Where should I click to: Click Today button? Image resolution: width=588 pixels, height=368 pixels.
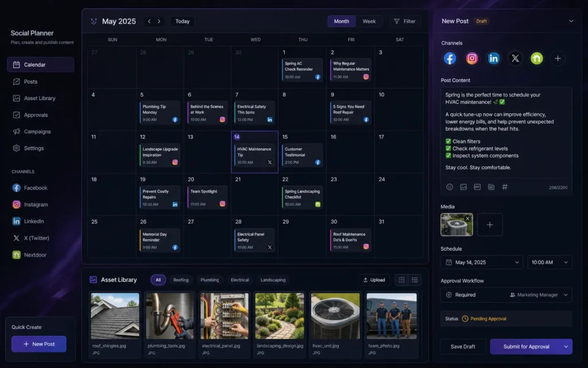click(x=183, y=21)
